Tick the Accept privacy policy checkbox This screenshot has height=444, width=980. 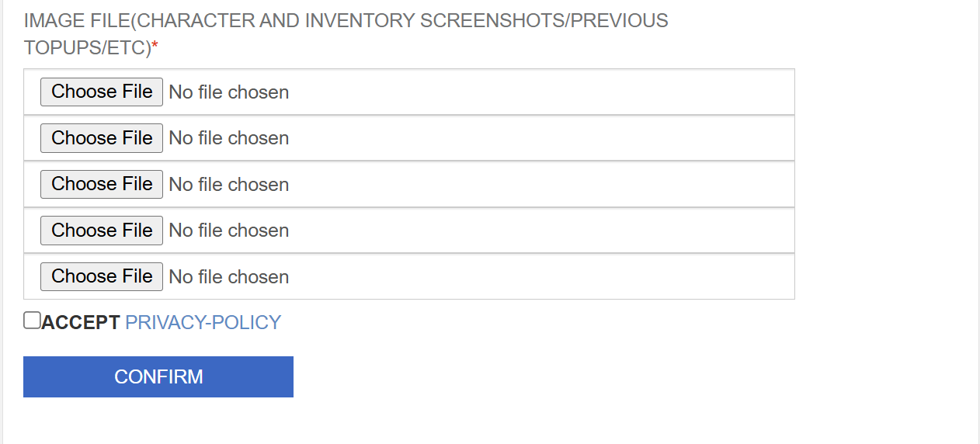(x=32, y=321)
